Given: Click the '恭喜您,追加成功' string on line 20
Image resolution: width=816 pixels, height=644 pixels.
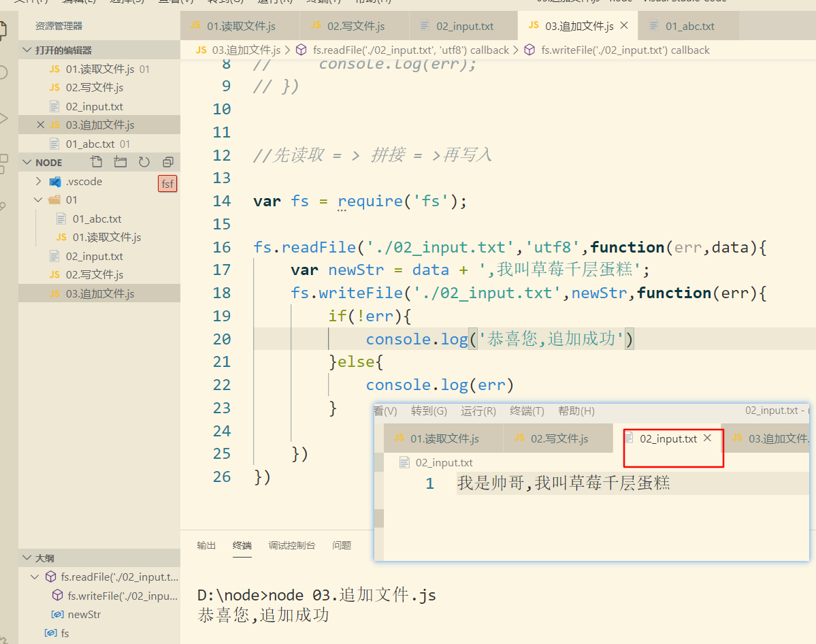Looking at the screenshot, I should (x=551, y=339).
